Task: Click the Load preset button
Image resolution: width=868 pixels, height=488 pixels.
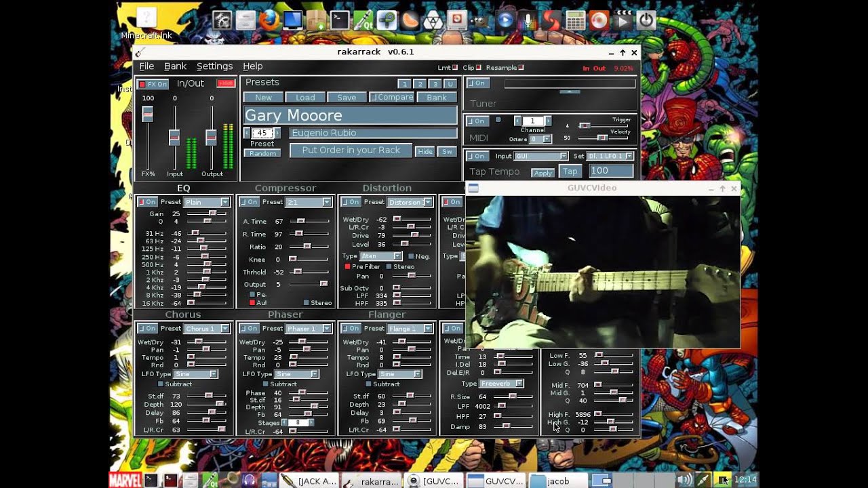Action: [305, 98]
